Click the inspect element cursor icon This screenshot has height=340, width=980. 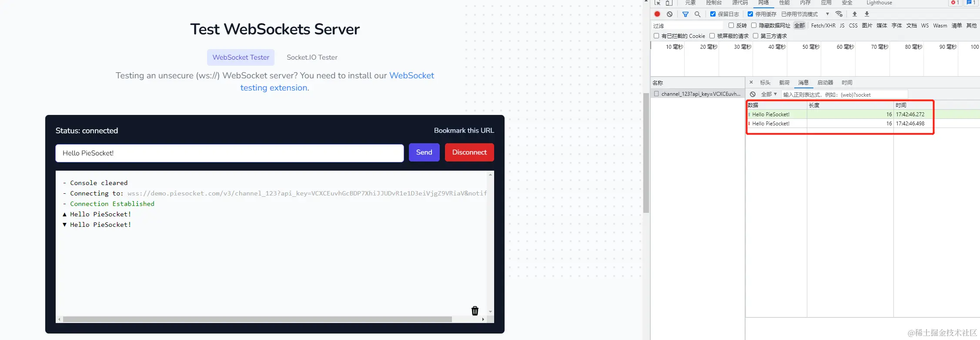(x=657, y=3)
